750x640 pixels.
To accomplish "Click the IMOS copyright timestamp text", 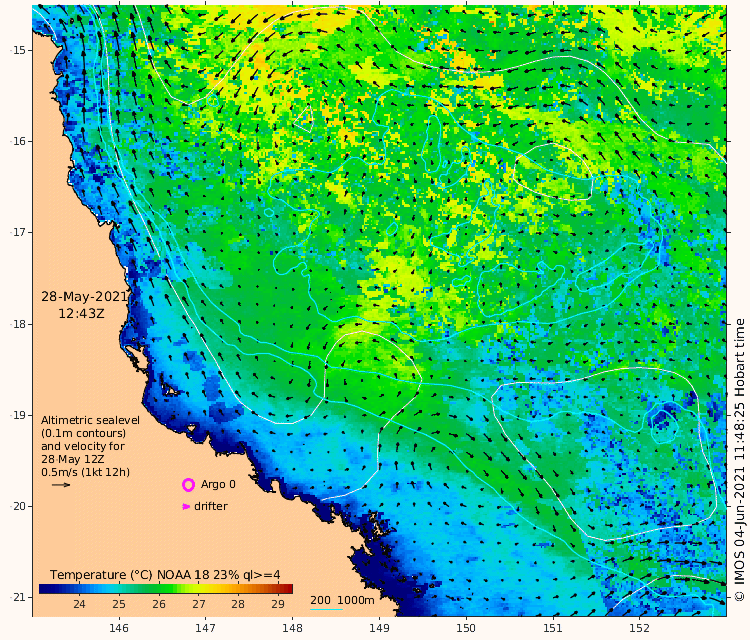I will [x=739, y=460].
